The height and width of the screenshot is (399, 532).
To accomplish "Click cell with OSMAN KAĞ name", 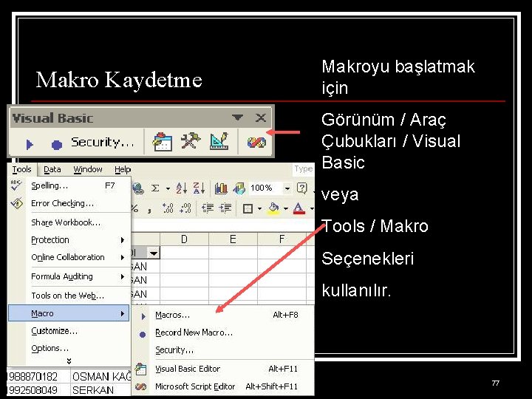I will [101, 376].
